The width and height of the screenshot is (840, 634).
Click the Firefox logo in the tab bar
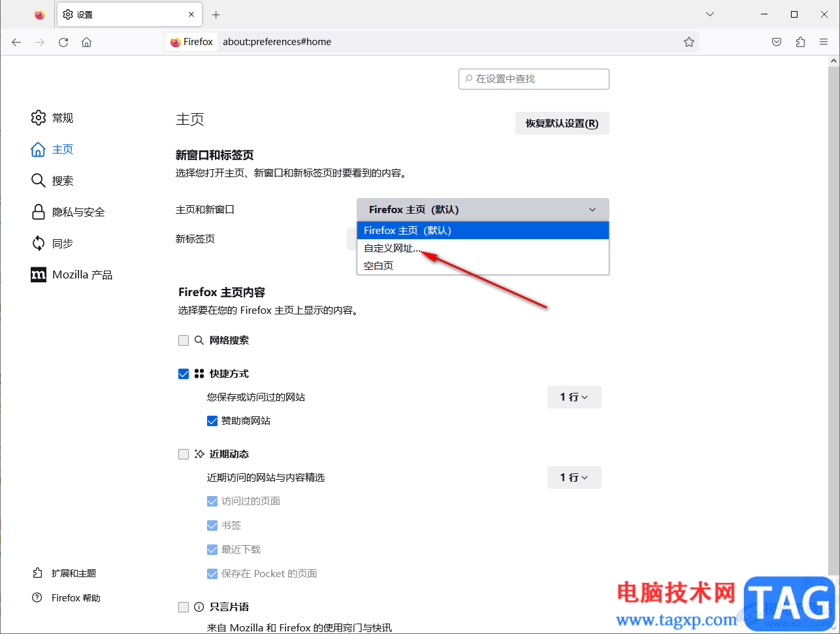(40, 14)
